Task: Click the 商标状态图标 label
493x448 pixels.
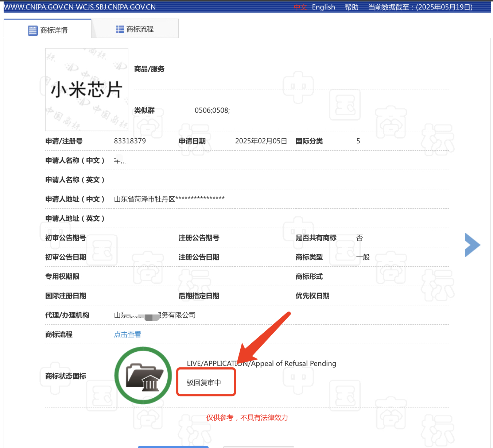Action: [x=66, y=376]
